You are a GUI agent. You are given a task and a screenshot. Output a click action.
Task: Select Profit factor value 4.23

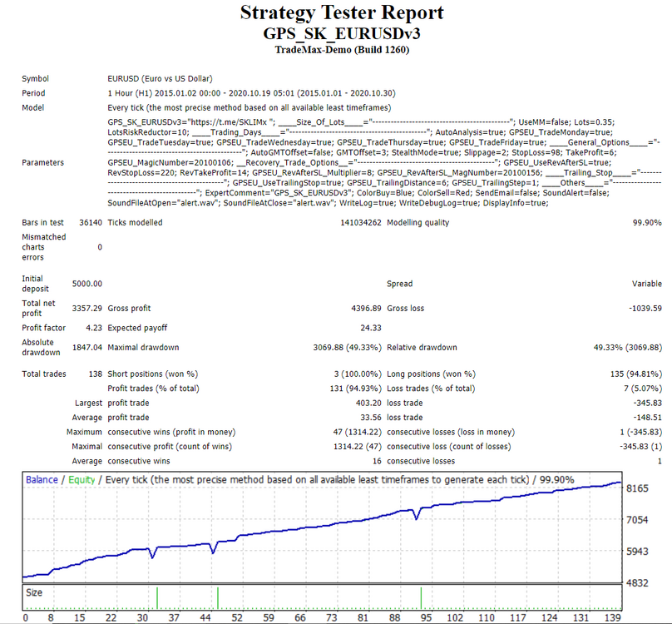coord(94,328)
